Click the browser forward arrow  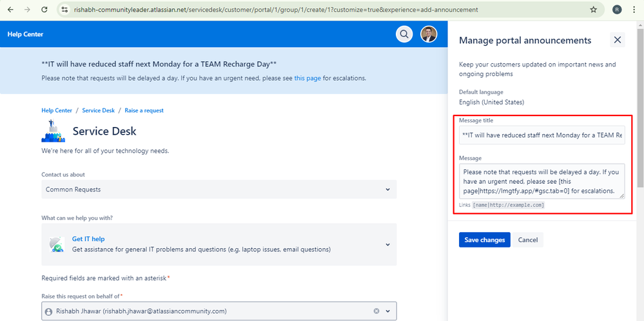coord(27,10)
